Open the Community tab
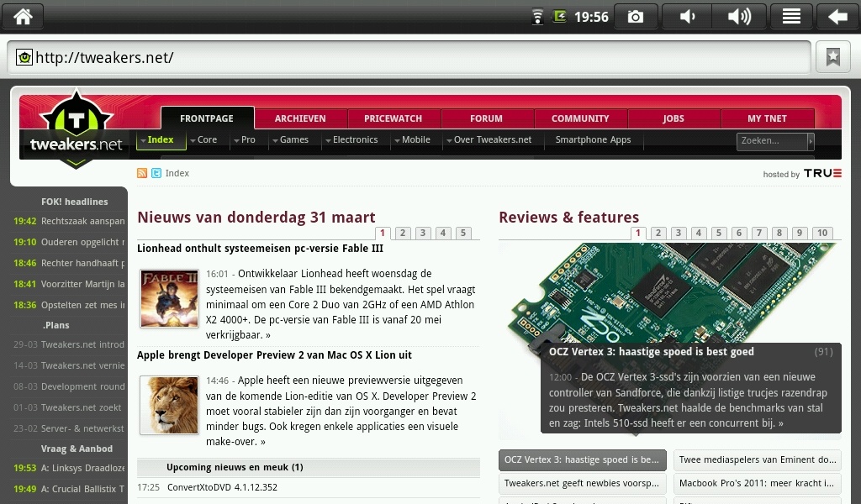The height and width of the screenshot is (504, 861). coord(580,118)
